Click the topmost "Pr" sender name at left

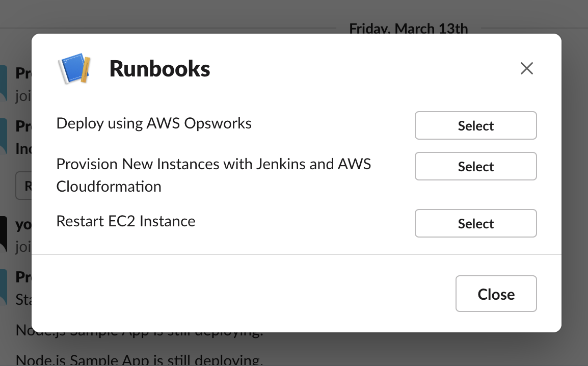23,73
